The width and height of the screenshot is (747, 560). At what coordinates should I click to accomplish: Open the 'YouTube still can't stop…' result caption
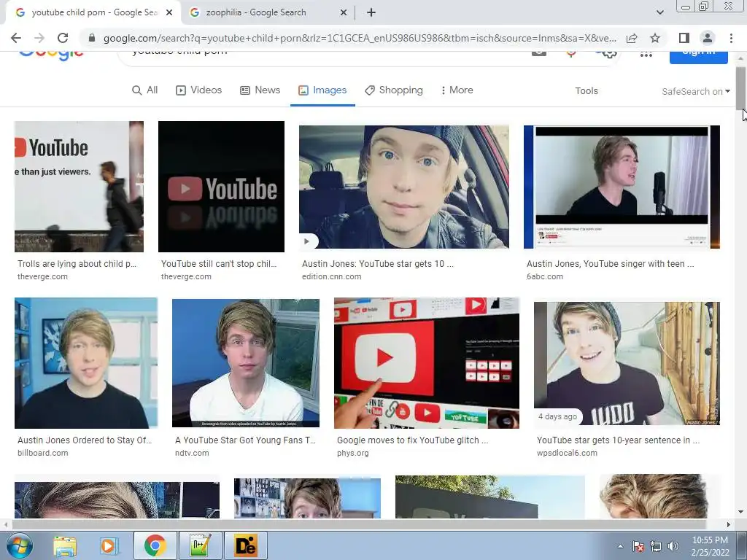(x=219, y=264)
